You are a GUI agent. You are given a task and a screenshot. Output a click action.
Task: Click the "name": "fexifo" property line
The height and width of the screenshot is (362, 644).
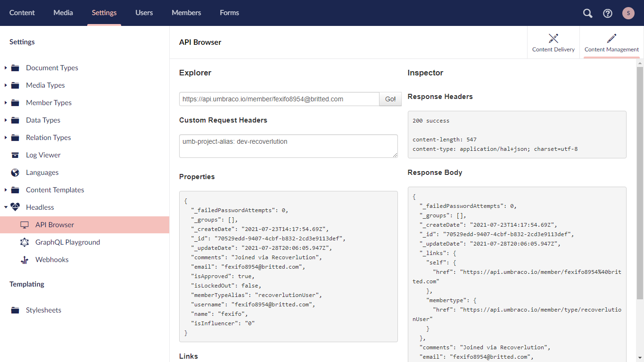(x=219, y=314)
